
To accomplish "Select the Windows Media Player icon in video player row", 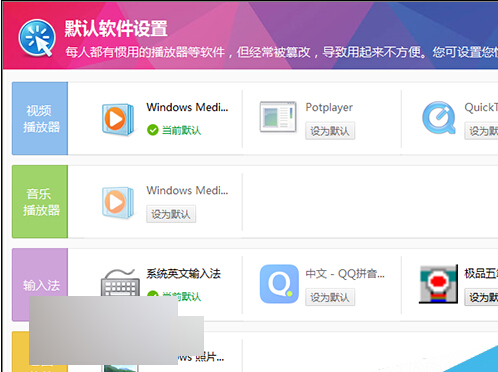I will [118, 119].
